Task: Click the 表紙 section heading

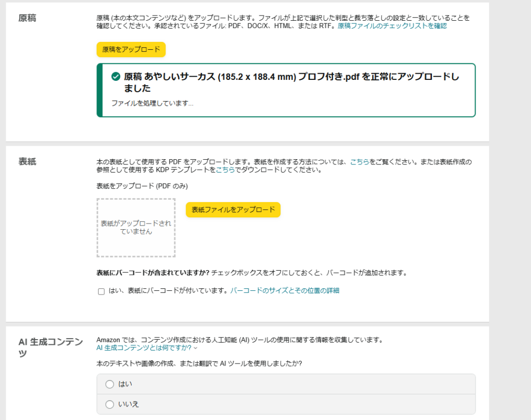Action: pyautogui.click(x=27, y=162)
